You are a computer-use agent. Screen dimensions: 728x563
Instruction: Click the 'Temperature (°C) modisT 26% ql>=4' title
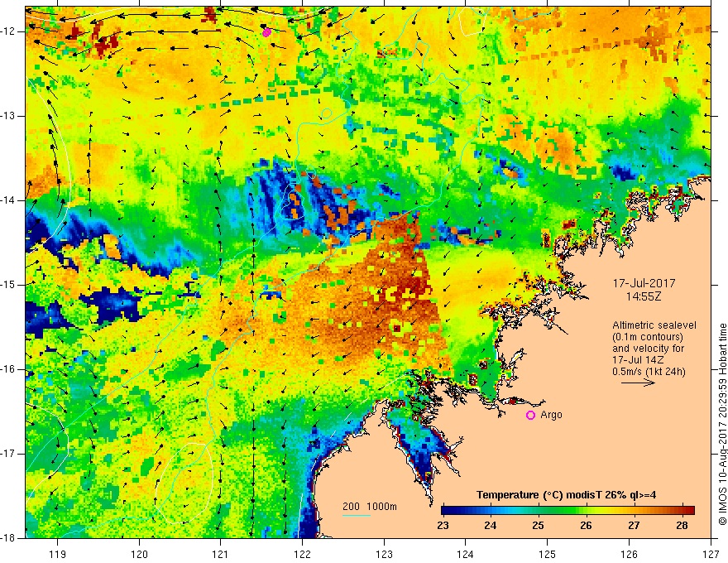point(566,495)
